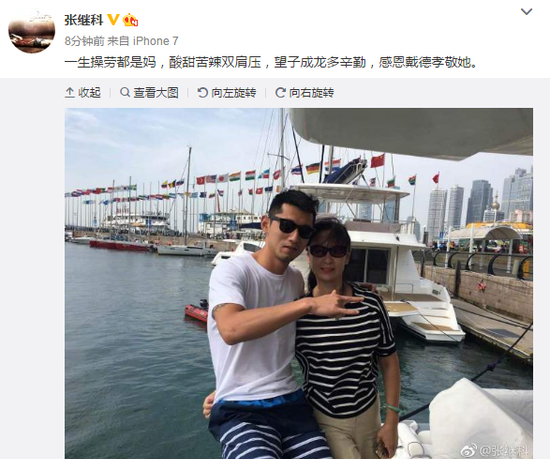Click the upward arrow collapse icon

(x=70, y=93)
